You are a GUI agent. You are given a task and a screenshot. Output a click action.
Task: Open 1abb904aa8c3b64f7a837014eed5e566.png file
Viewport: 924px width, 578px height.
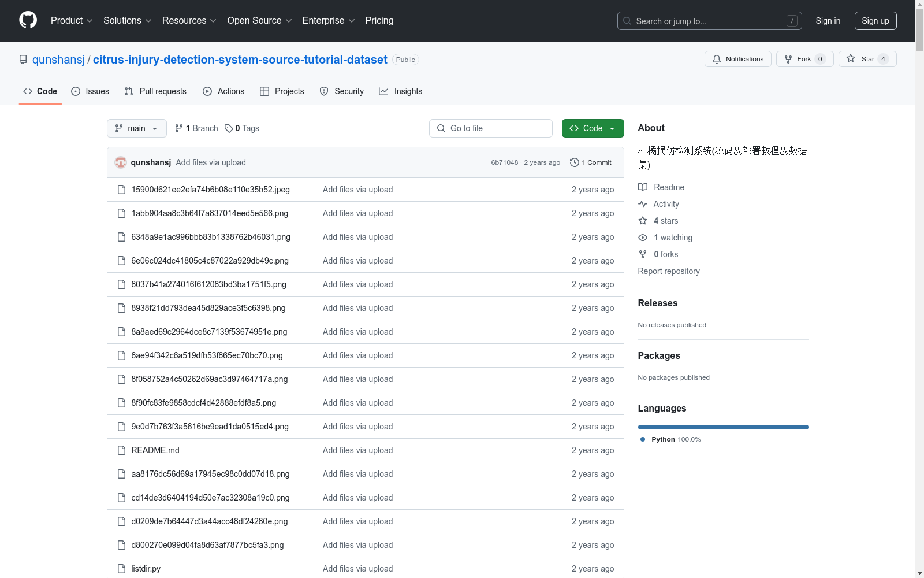tap(210, 213)
